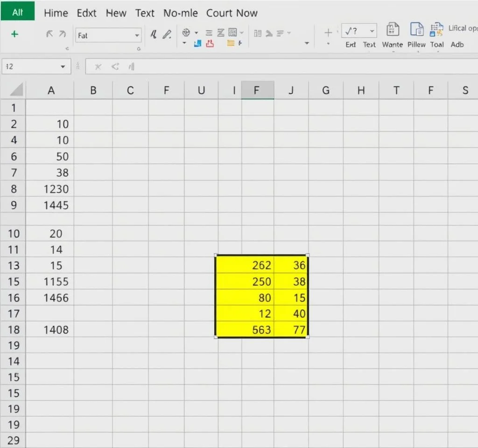Viewport: 478px width, 448px height.
Task: Expand the name box dropdown showing 12
Action: point(63,67)
